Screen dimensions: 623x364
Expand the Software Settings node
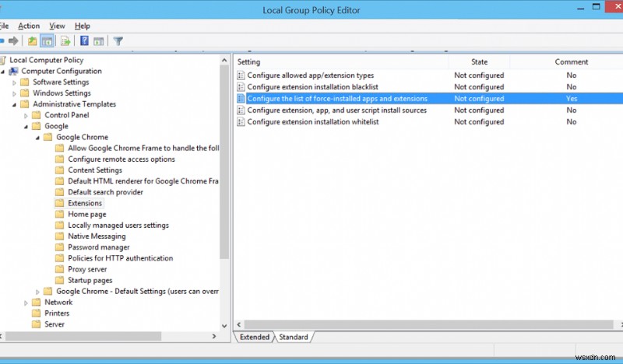coord(14,82)
